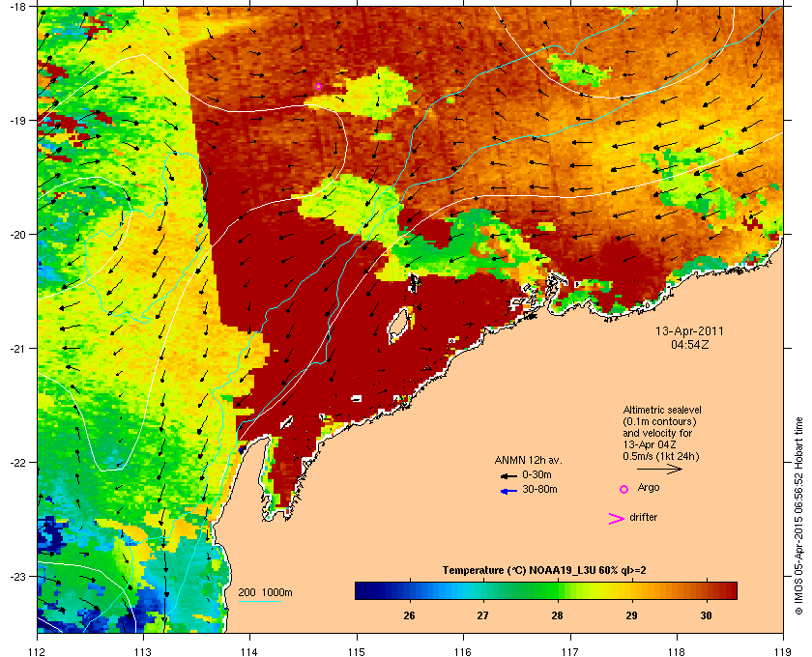Click the IMOS copyright timestamp text
This screenshot has height=657, width=812.
tap(798, 518)
